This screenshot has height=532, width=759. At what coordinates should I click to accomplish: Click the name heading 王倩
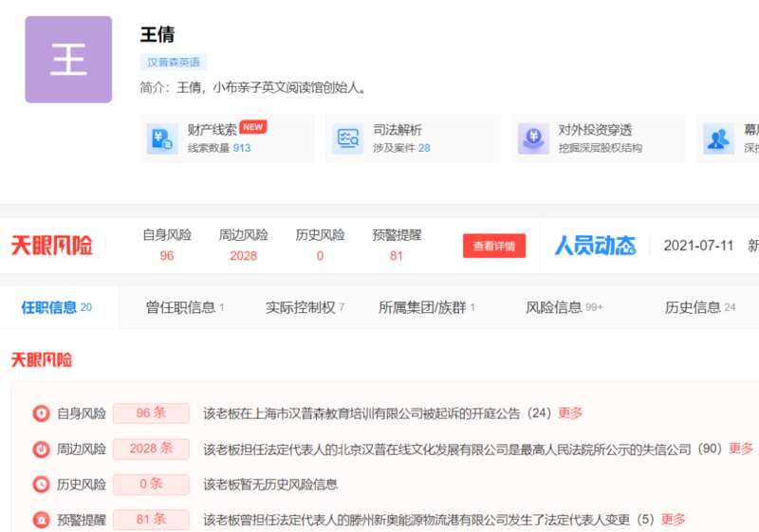[x=157, y=35]
